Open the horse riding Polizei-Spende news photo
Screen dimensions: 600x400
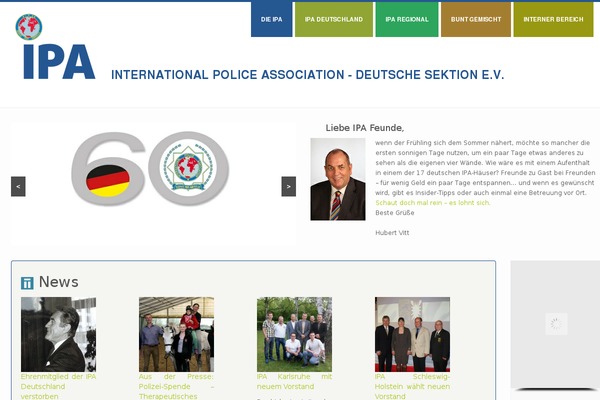(x=176, y=334)
